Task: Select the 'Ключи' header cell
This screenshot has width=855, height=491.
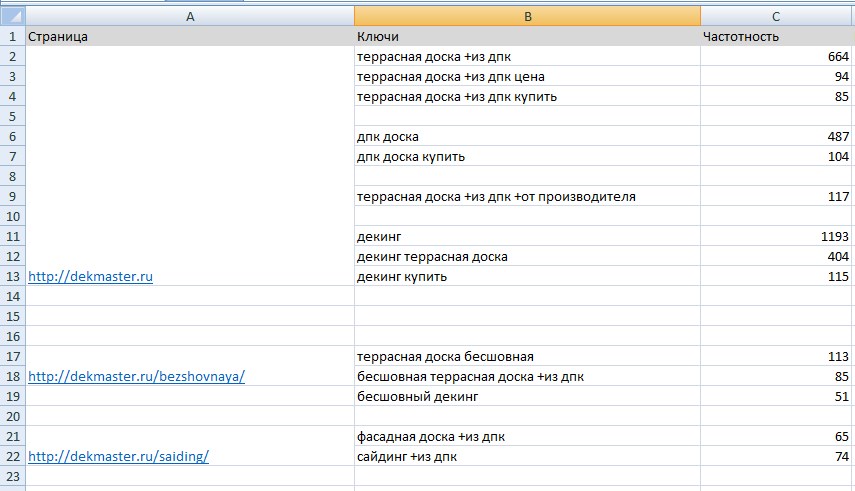Action: pyautogui.click(x=527, y=37)
